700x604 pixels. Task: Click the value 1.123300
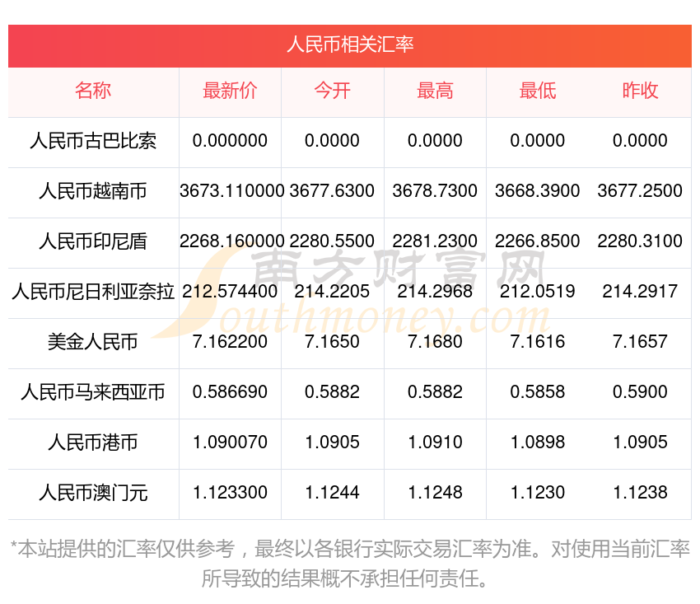pos(230,493)
